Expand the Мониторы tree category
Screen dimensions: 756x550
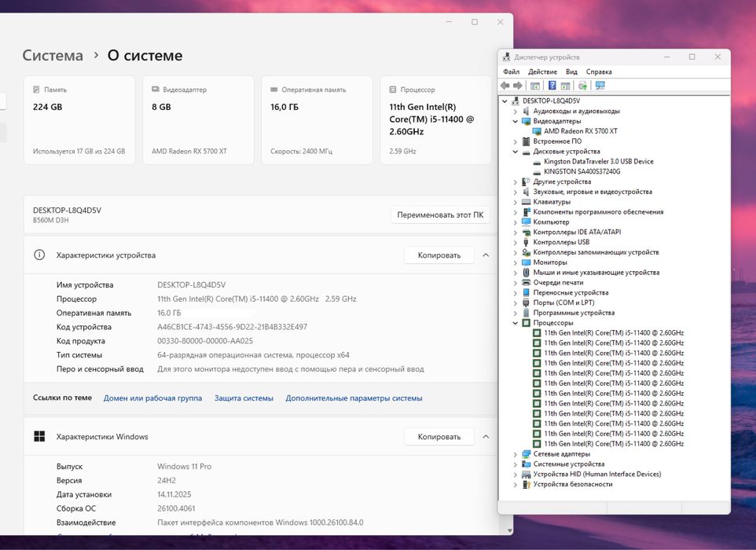click(516, 262)
